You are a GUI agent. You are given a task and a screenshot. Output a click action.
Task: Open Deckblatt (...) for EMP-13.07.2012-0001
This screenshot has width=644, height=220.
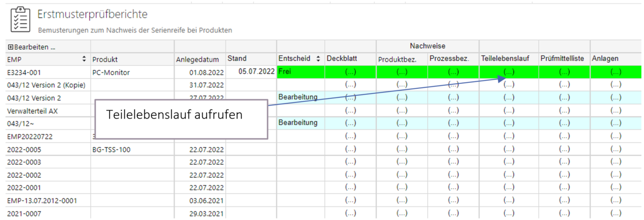[x=350, y=200]
